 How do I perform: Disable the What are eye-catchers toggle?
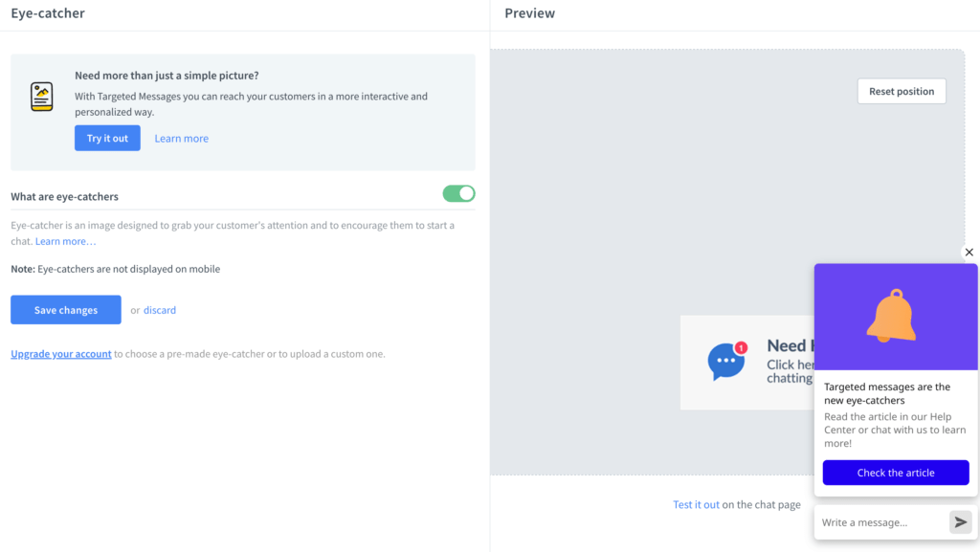[x=458, y=193]
